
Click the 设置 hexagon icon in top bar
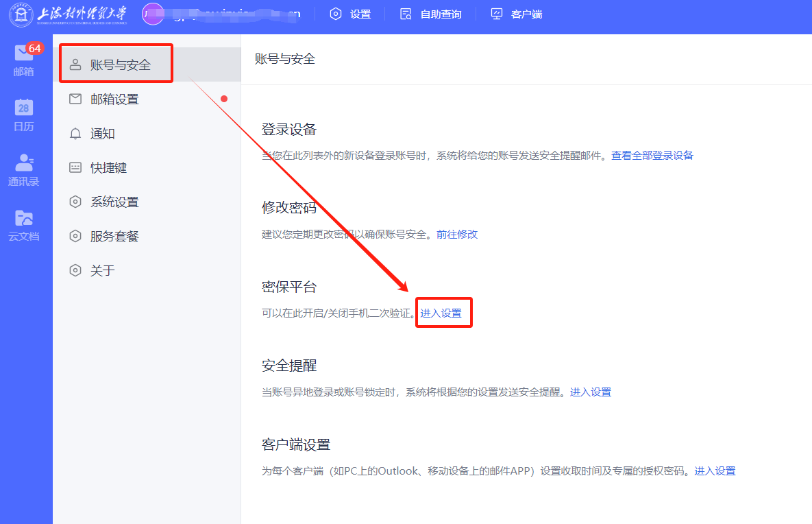pos(335,14)
